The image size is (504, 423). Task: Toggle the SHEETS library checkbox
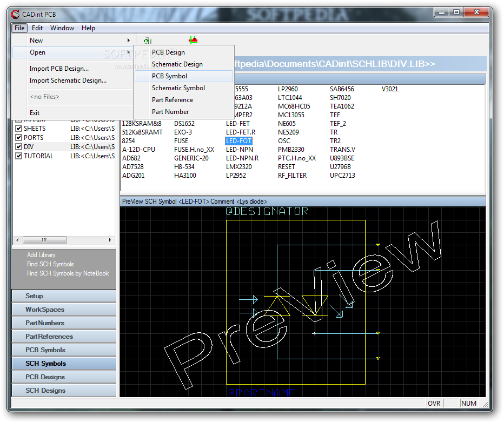click(18, 129)
